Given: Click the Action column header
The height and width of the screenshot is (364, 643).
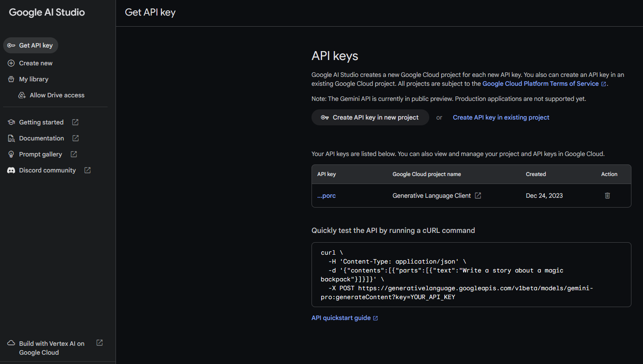Looking at the screenshot, I should point(609,174).
